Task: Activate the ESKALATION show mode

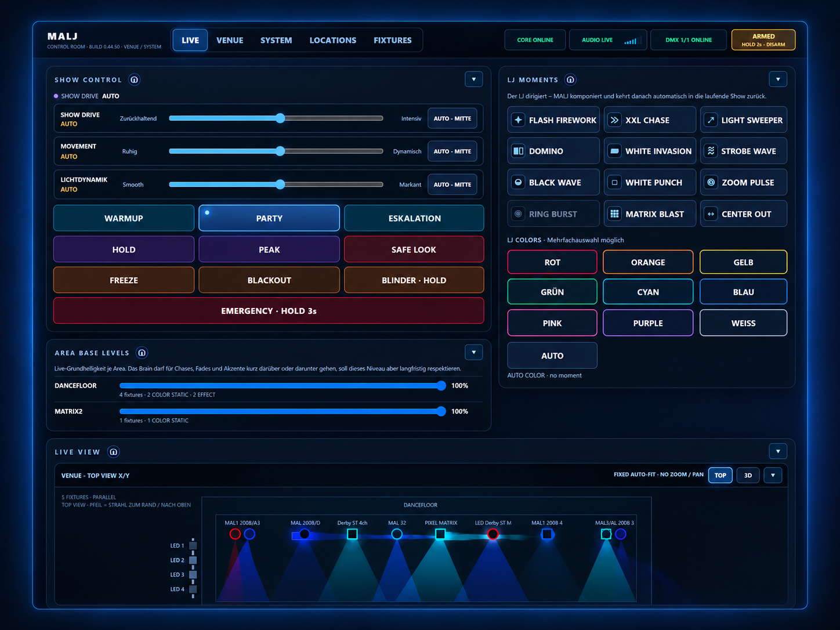Action: pos(414,218)
